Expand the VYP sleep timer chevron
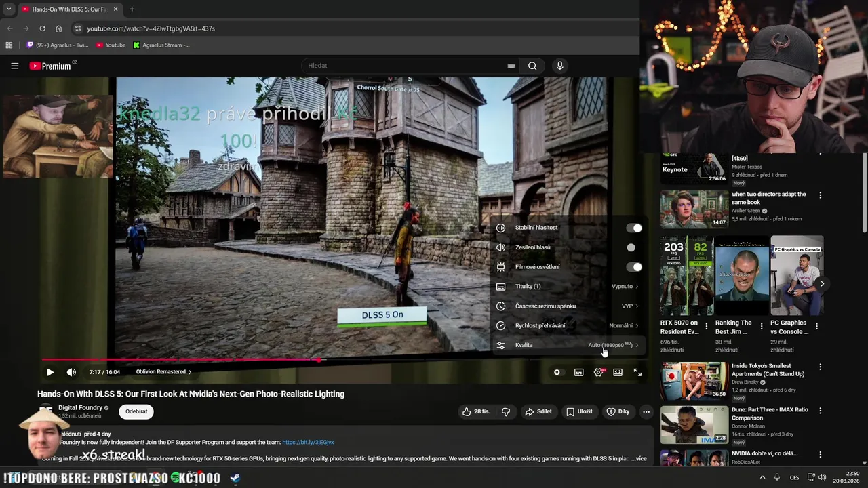868x488 pixels. pyautogui.click(x=637, y=306)
